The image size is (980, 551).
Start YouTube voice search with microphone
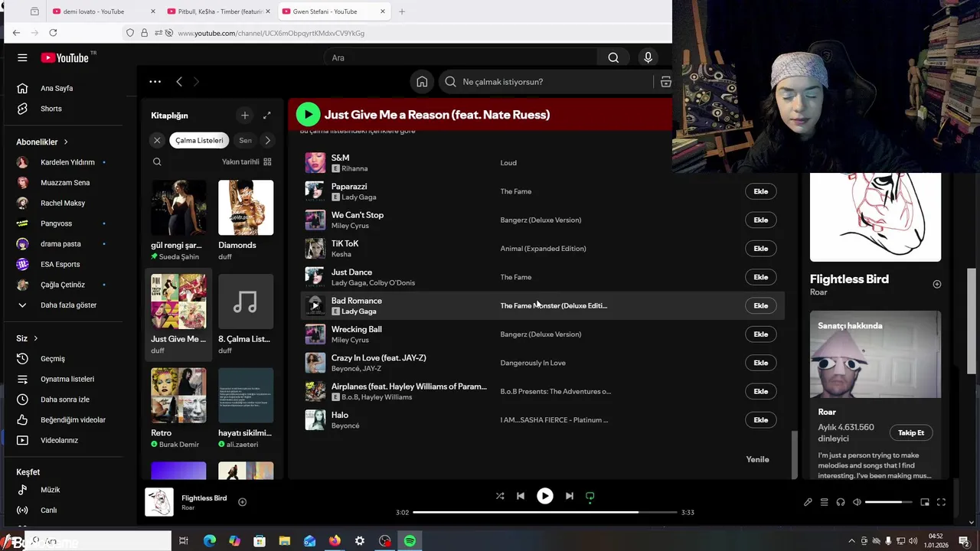pyautogui.click(x=648, y=57)
